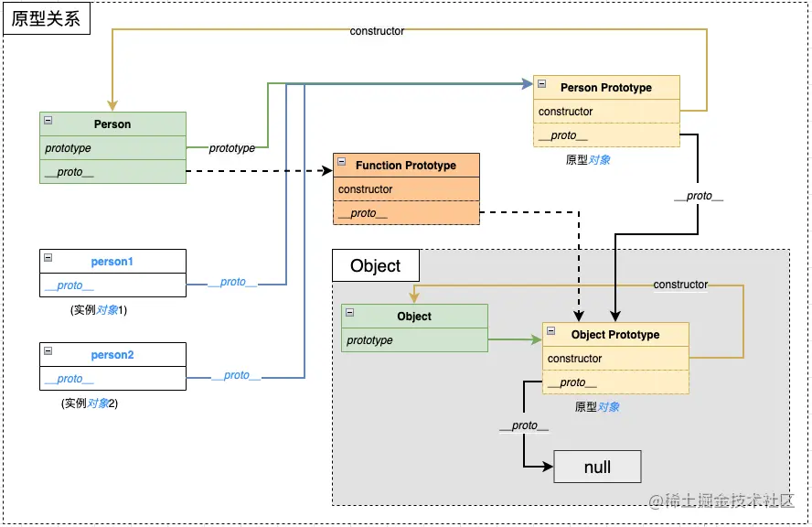Click the large Object group label

(x=376, y=266)
